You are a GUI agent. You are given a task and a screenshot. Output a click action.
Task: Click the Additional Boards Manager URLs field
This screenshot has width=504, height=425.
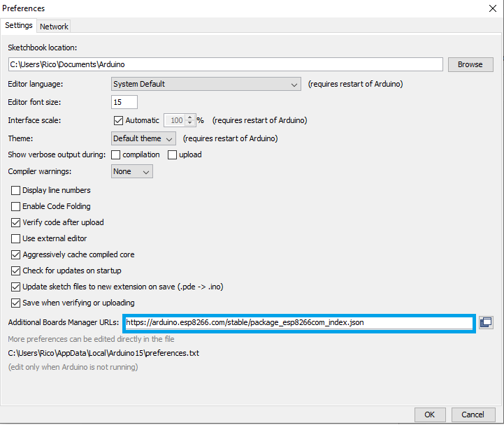tap(299, 322)
